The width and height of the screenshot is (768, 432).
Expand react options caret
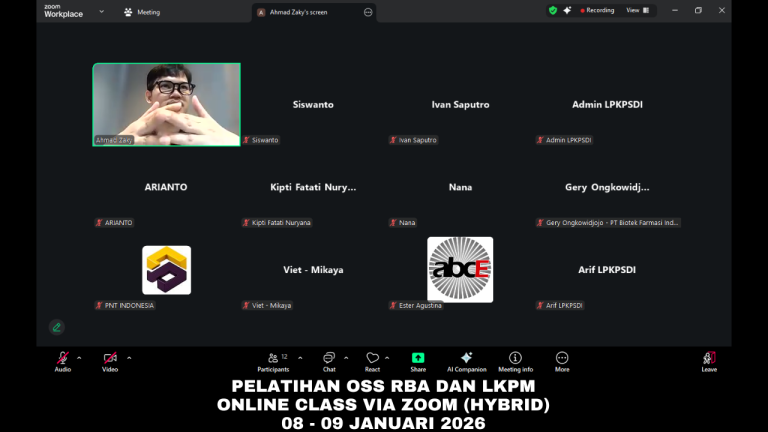387,358
